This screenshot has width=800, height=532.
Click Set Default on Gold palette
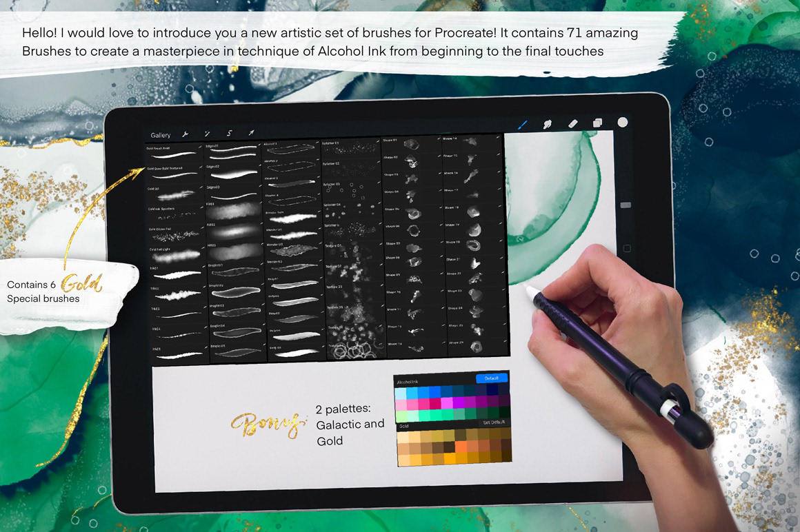(x=494, y=422)
